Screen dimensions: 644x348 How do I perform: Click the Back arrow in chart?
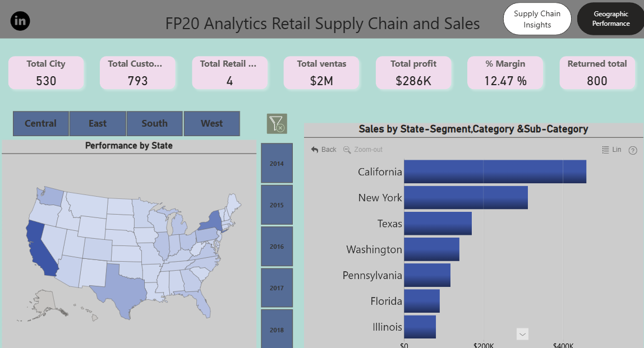point(315,150)
